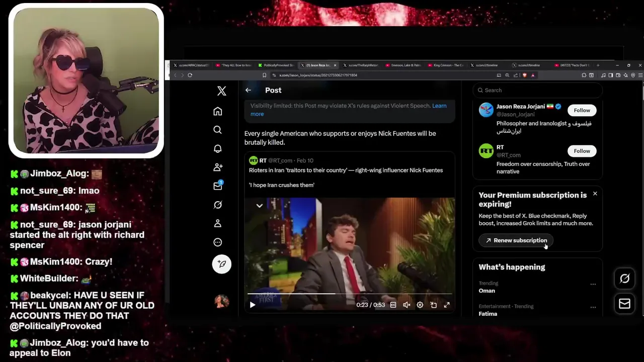Switch to 'Facts Don't' YouTube tab
The image size is (644, 362).
pos(574,65)
